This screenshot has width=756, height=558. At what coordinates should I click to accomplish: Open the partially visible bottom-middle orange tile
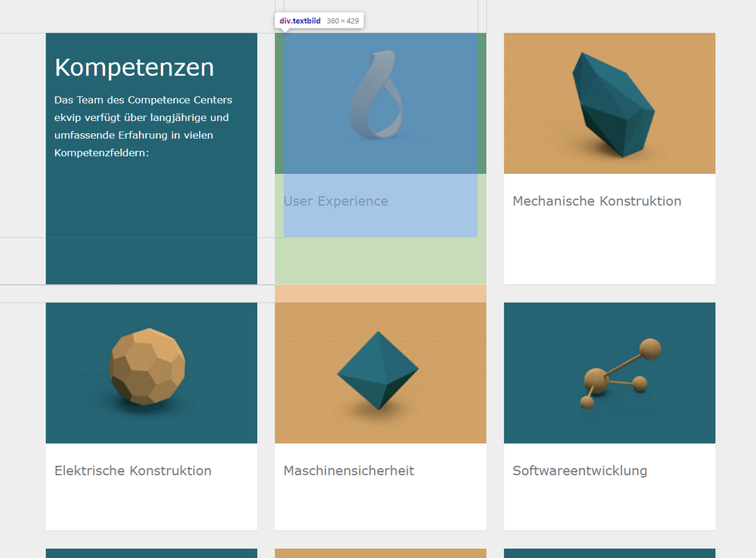pyautogui.click(x=380, y=553)
